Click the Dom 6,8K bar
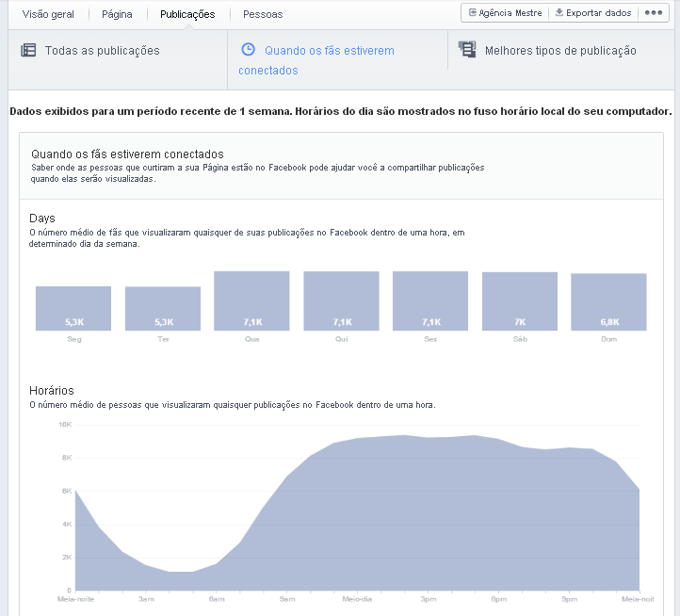Image resolution: width=680 pixels, height=616 pixels. (608, 302)
